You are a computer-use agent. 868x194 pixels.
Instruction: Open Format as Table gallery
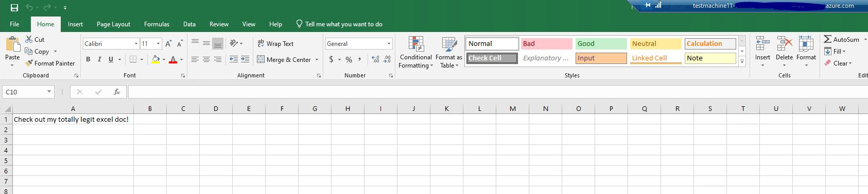click(x=449, y=53)
